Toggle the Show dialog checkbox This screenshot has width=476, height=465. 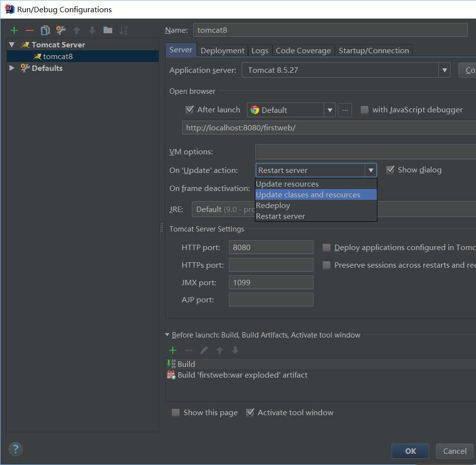click(x=391, y=169)
